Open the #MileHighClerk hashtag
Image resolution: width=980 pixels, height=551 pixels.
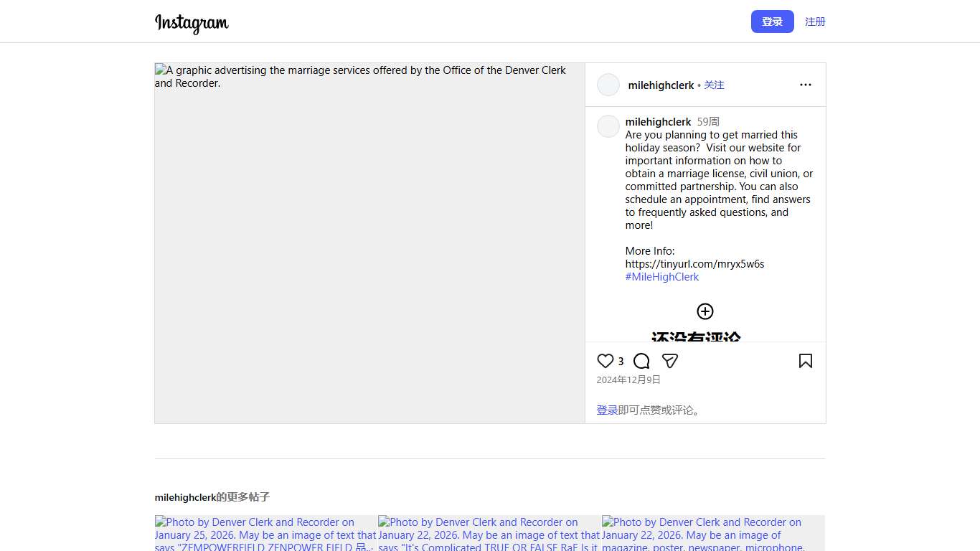pos(661,277)
